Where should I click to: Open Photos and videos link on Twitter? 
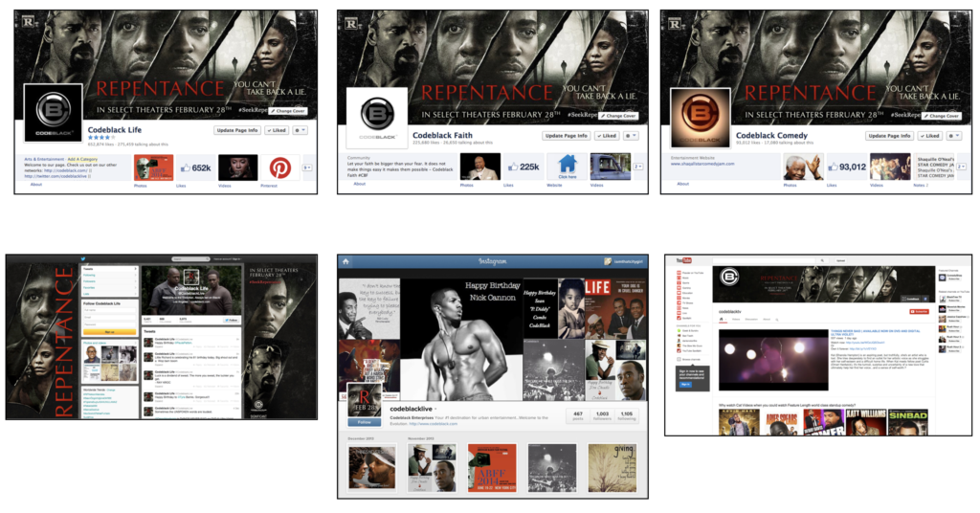95,343
